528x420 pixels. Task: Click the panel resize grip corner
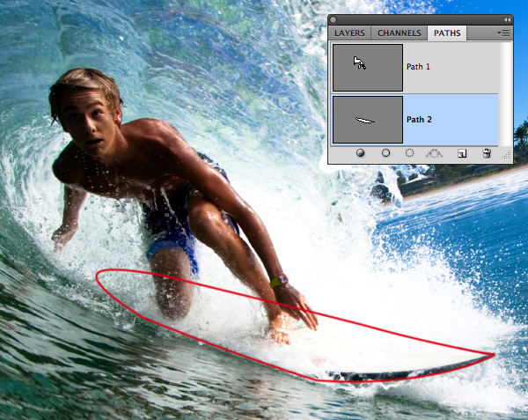pyautogui.click(x=507, y=155)
